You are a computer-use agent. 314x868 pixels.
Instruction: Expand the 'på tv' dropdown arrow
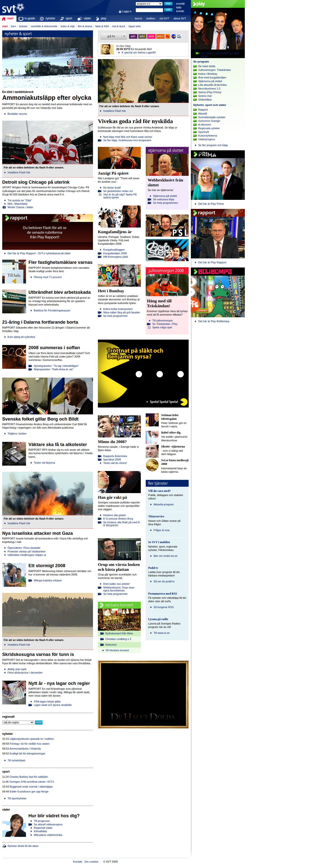point(124,36)
